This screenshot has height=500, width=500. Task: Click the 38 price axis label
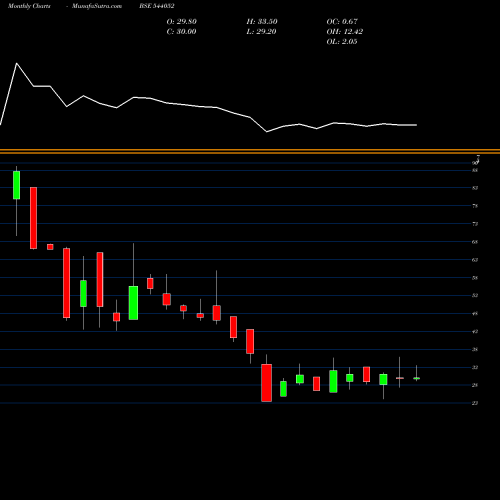(475, 350)
